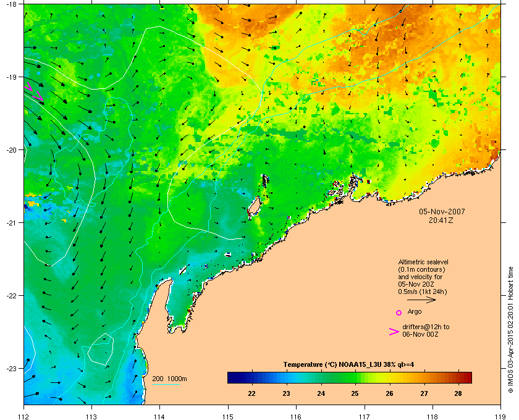Viewport: 519px width, 420px height.
Task: Click the 0.5m/s velocity scale arrow
Action: click(421, 300)
